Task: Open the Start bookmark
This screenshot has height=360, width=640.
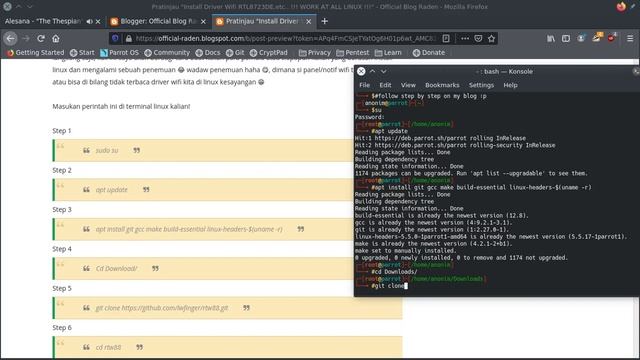Action: click(82, 53)
